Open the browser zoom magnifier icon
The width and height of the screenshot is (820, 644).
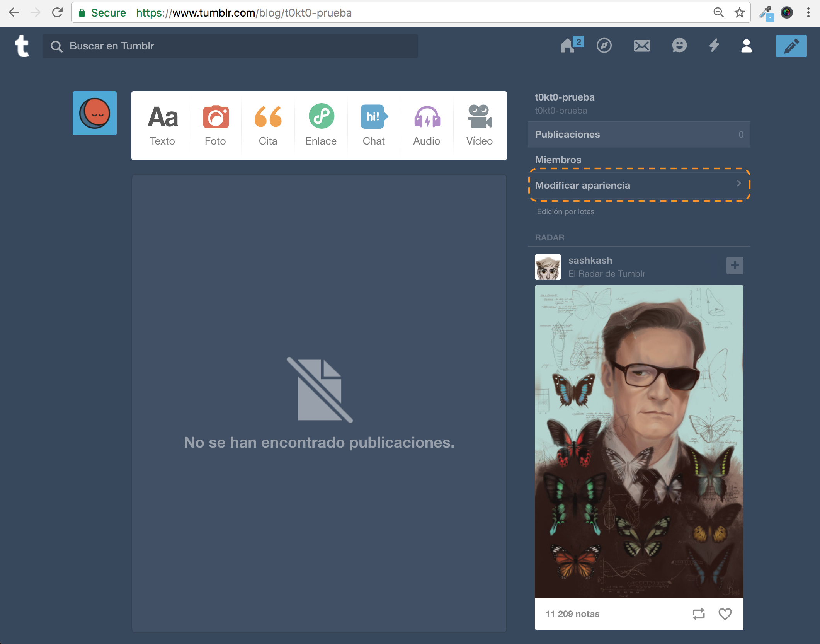coord(718,13)
